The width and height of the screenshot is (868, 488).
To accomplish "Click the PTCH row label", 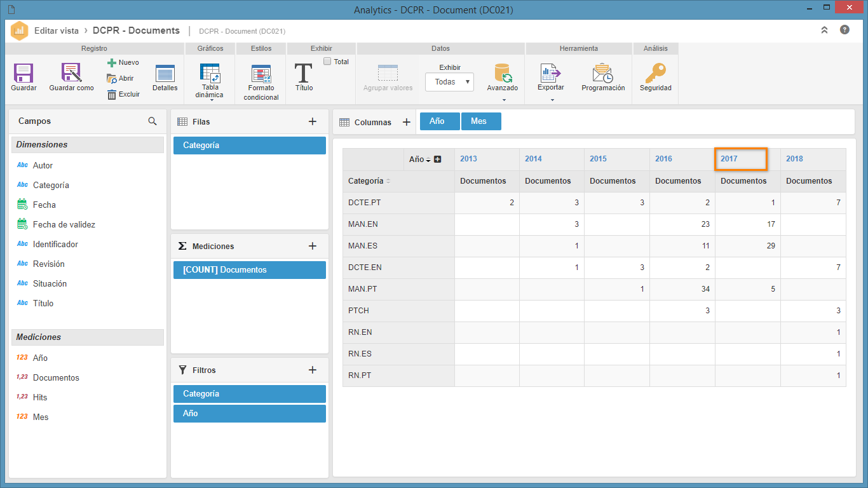I will (x=358, y=311).
